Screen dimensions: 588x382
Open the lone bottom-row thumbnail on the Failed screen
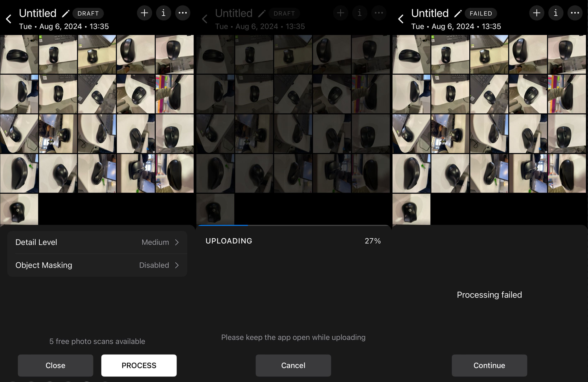[412, 209]
